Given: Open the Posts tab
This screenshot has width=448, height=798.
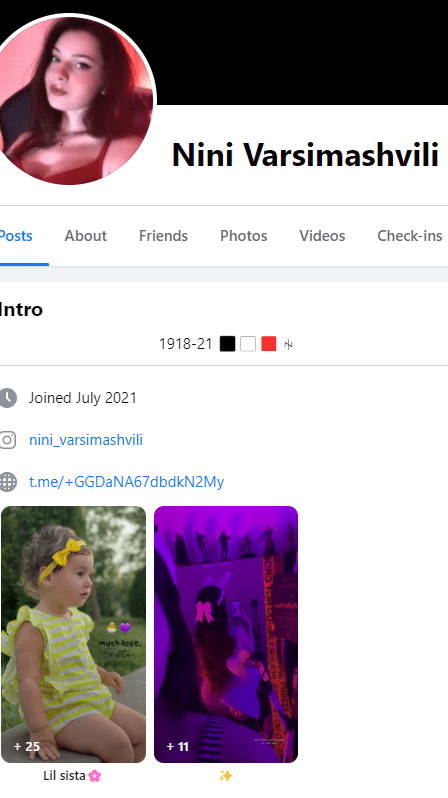Looking at the screenshot, I should click(16, 236).
